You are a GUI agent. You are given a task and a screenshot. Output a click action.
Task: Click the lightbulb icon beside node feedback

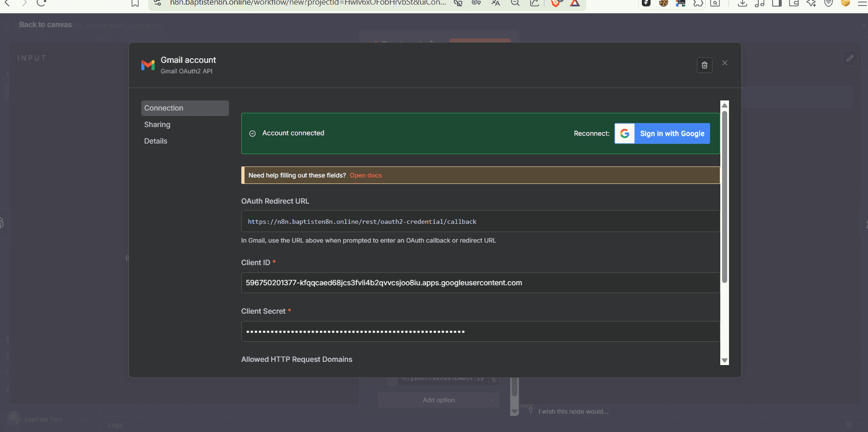point(530,410)
